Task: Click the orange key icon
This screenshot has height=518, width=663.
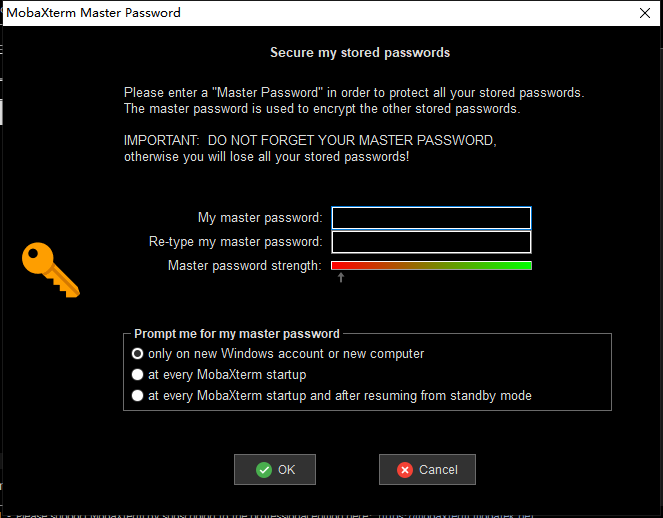Action: 51,270
